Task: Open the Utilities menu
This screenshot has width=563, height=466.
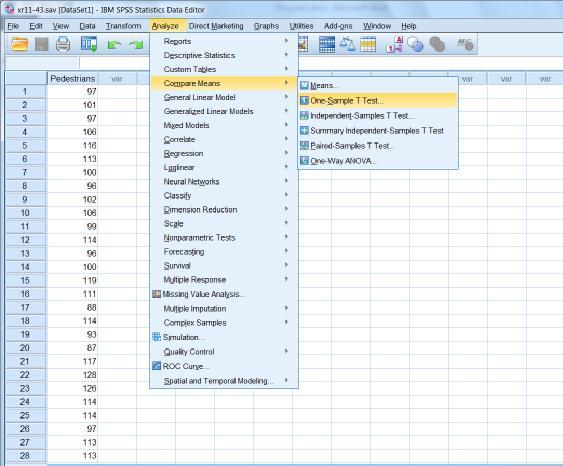Action: point(301,26)
